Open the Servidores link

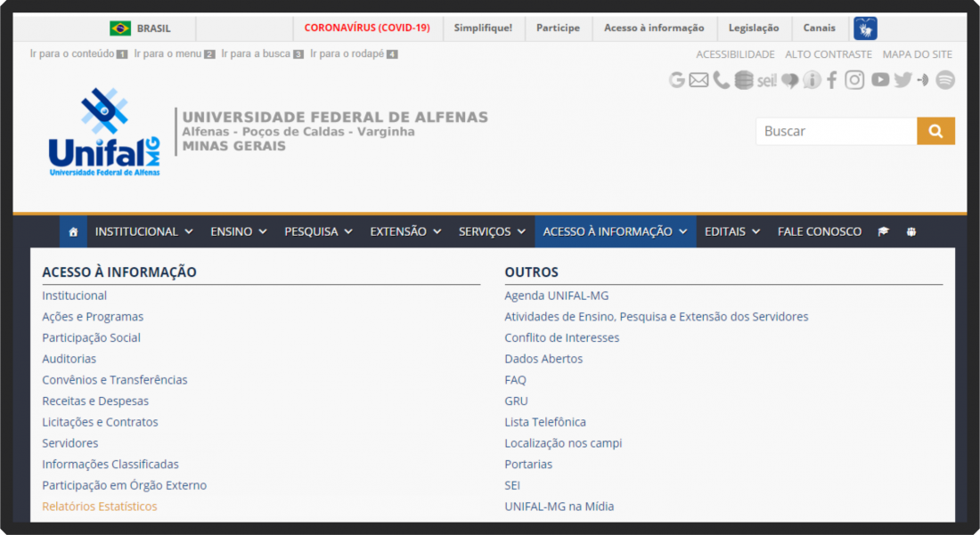(x=70, y=443)
